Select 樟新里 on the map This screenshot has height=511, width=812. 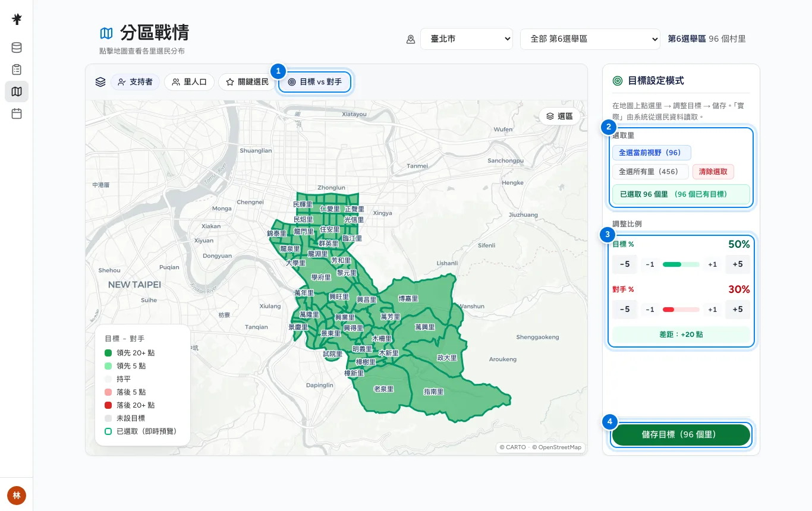[x=354, y=374]
